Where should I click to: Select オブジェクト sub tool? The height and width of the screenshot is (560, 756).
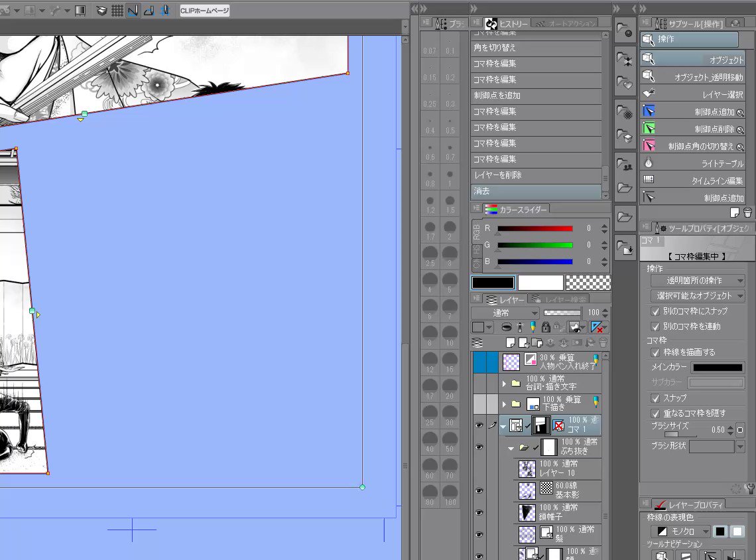tap(693, 59)
